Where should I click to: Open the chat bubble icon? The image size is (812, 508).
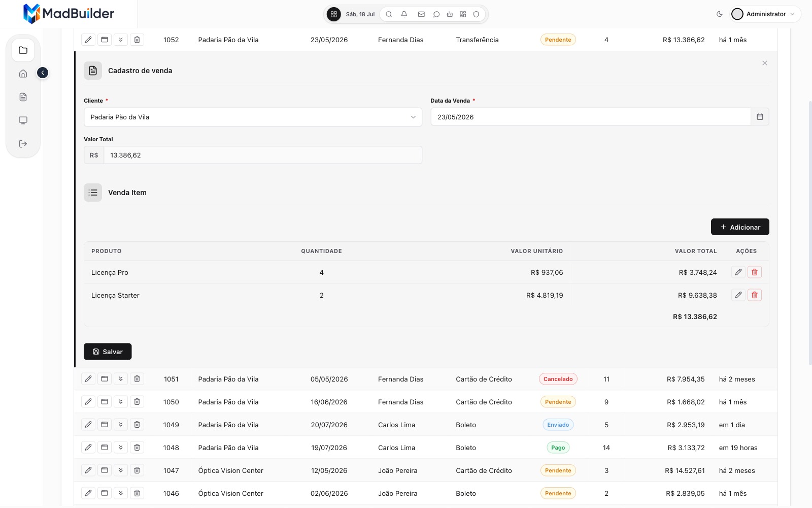[x=436, y=14]
